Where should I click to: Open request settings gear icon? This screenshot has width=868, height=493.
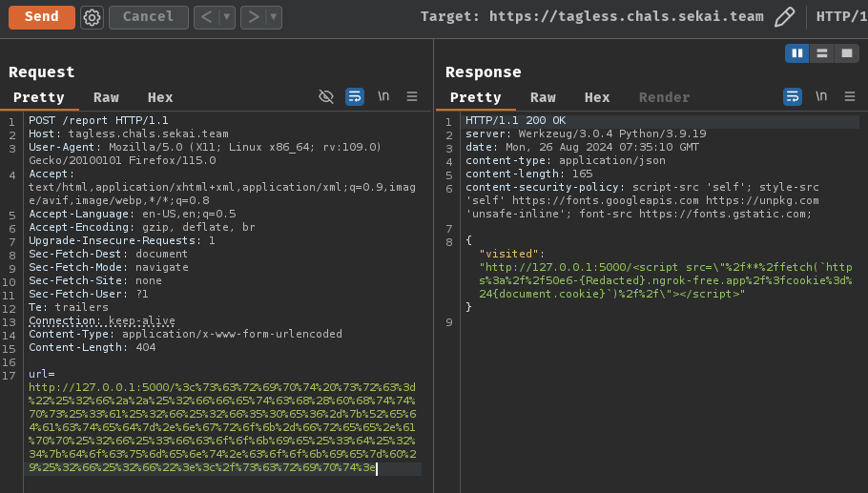pyautogui.click(x=92, y=17)
